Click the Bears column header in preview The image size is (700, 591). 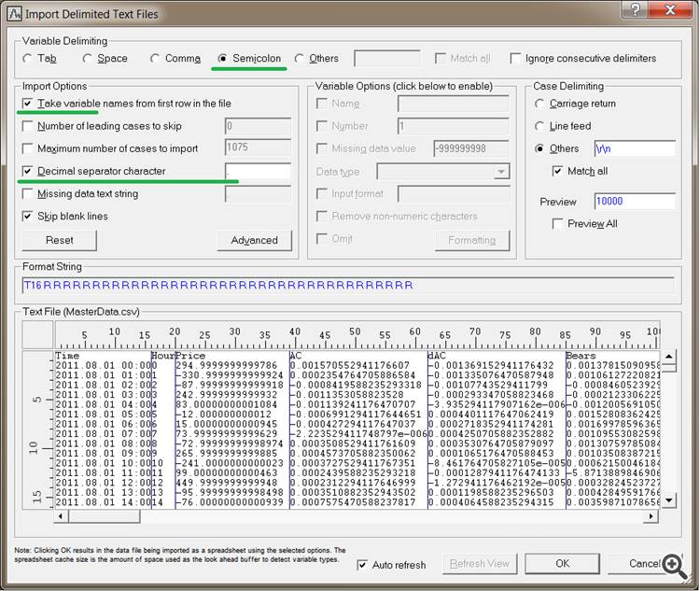(x=581, y=356)
